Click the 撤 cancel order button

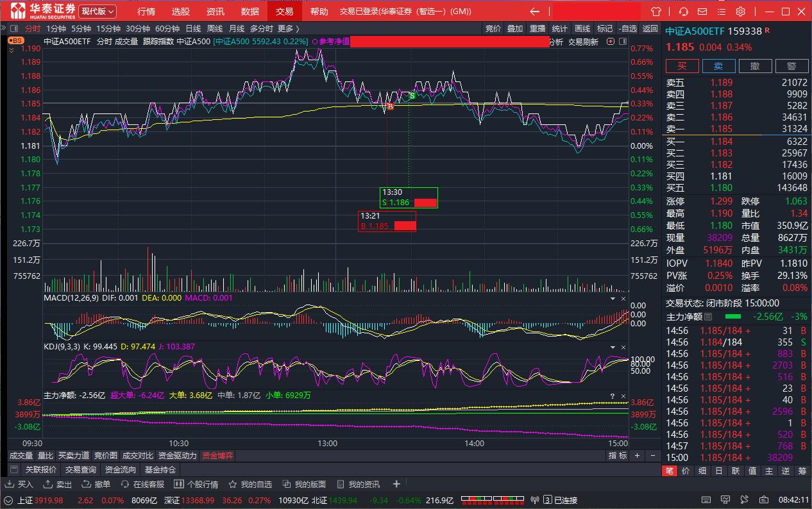[755, 66]
